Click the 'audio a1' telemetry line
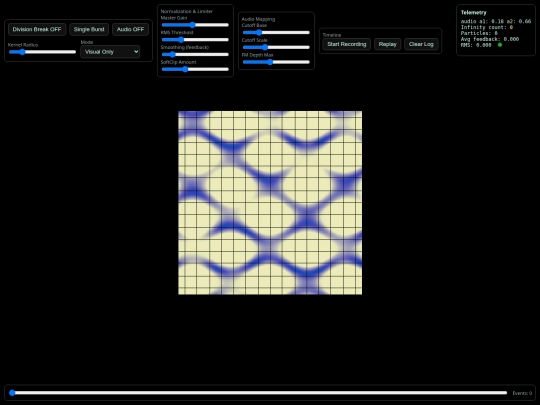The width and height of the screenshot is (540, 405). 496,21
